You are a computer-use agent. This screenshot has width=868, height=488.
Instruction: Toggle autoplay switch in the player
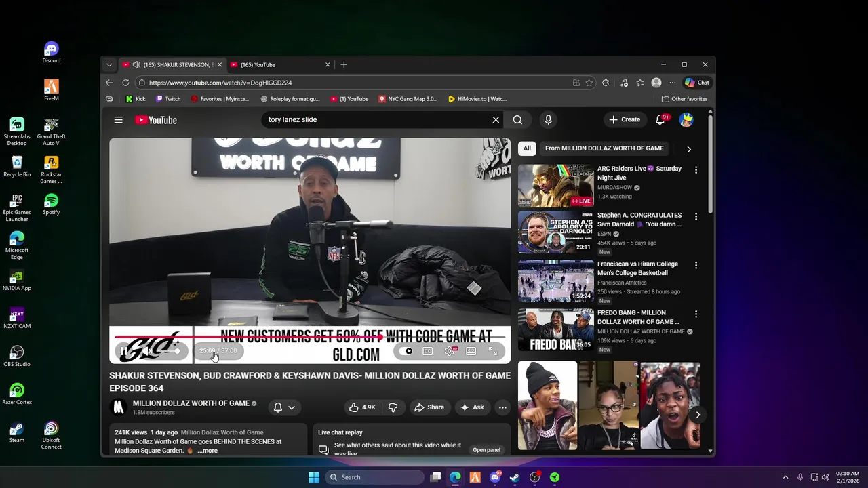click(x=406, y=351)
